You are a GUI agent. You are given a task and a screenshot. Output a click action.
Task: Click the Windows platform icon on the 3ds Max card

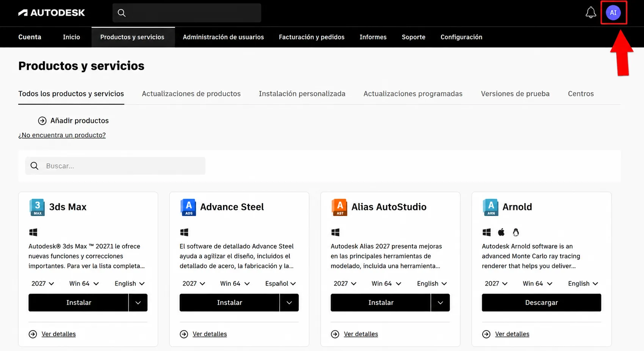(33, 232)
